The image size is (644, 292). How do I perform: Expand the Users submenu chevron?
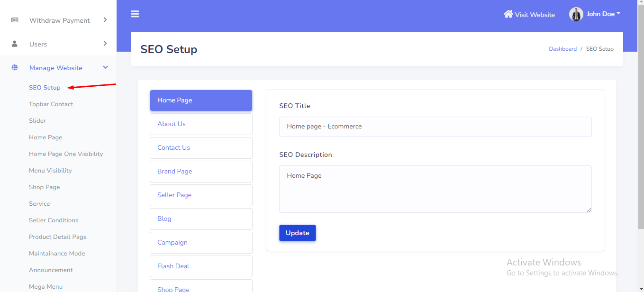pos(105,44)
